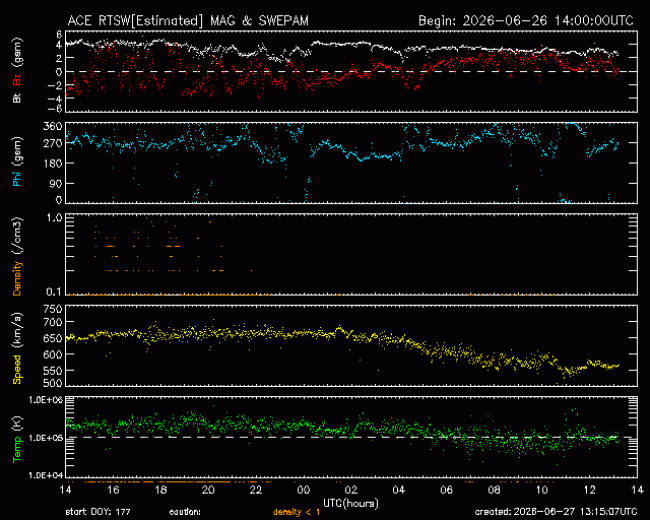This screenshot has height=520, width=650.
Task: Click the green 'Temp' axis label
Action: [x=17, y=449]
